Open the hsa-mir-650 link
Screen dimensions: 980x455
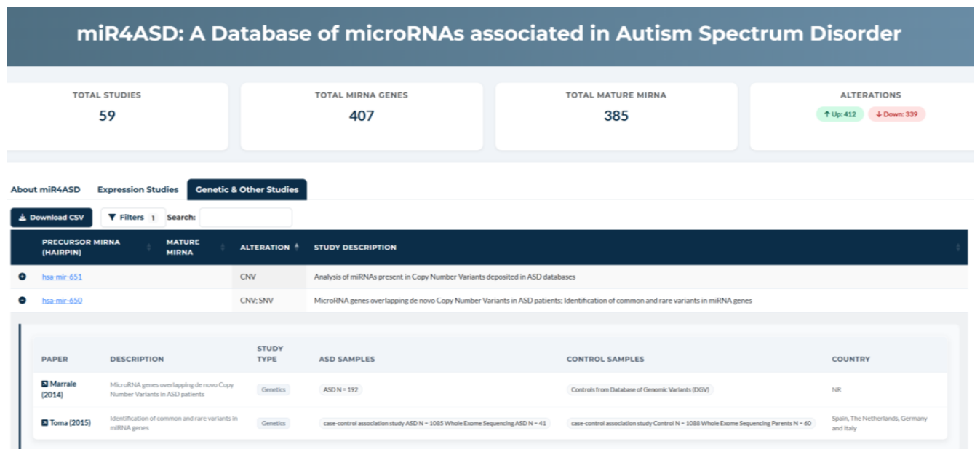pyautogui.click(x=62, y=300)
